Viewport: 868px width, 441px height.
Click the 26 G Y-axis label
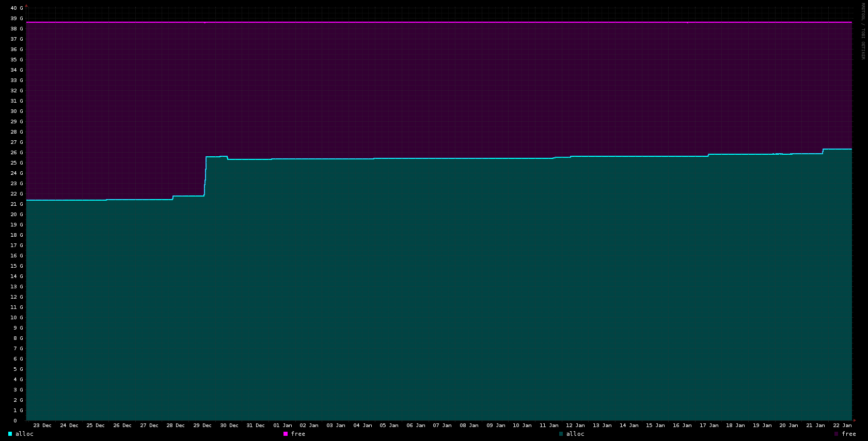pos(17,153)
